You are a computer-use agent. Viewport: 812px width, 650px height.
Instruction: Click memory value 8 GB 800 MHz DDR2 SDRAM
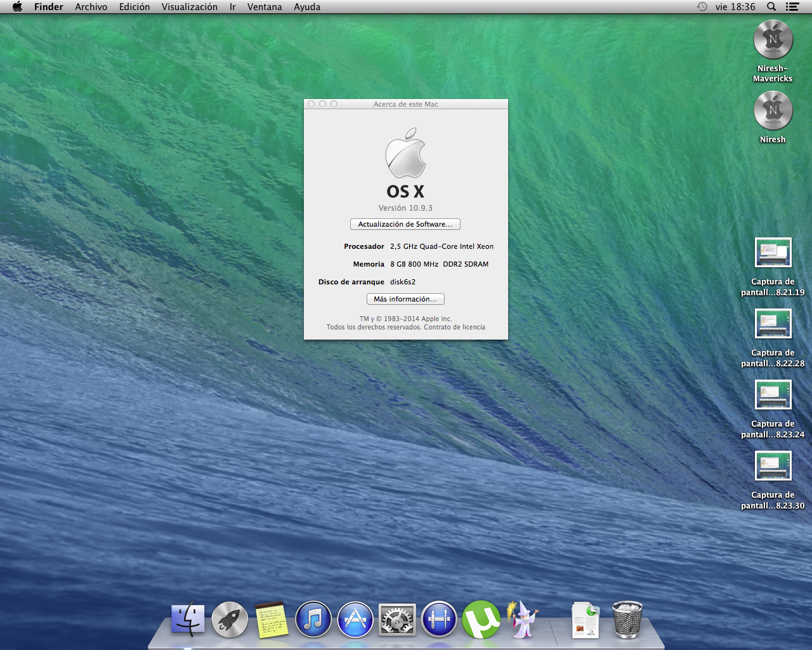click(439, 264)
